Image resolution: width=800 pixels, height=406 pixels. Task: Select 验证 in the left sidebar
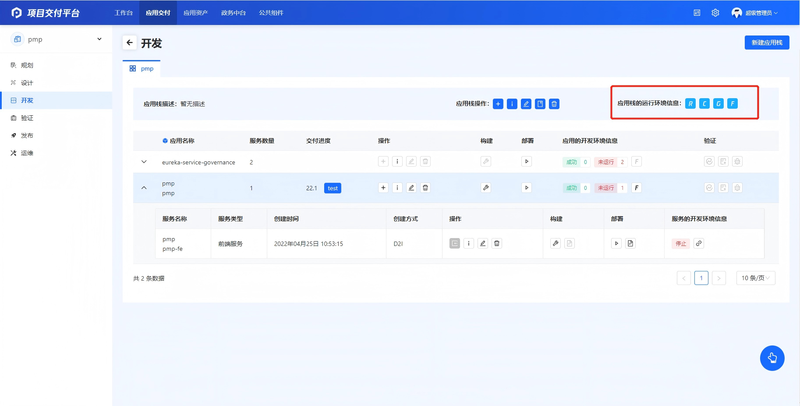(x=27, y=118)
